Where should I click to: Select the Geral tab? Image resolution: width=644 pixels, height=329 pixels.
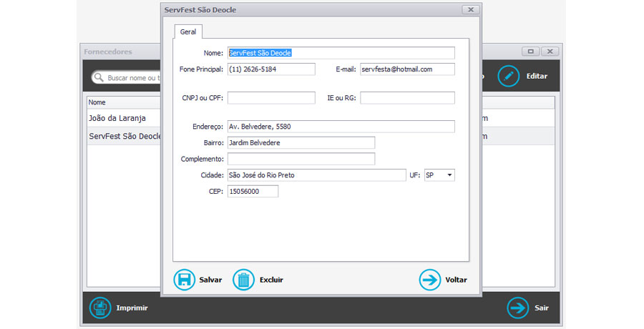pos(188,31)
